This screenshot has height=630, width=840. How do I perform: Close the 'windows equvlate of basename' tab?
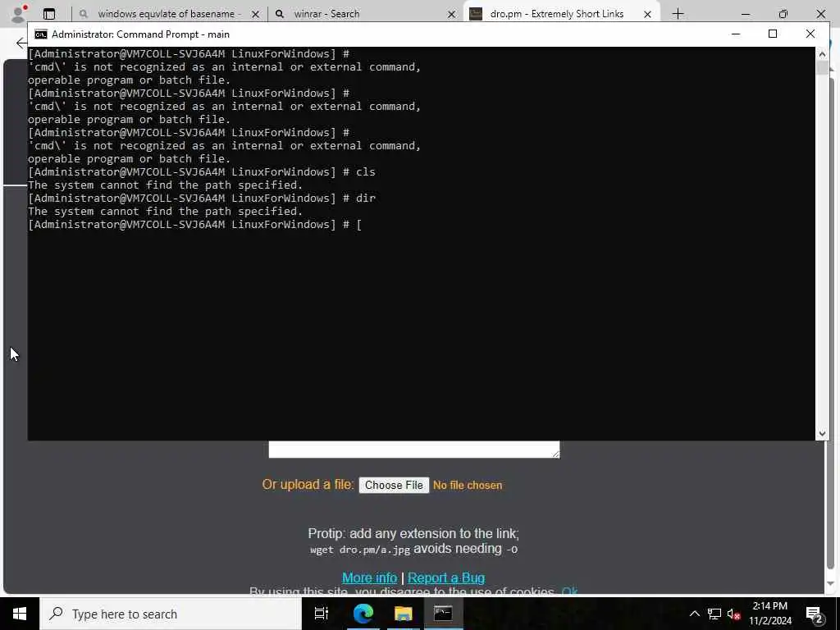pos(256,15)
